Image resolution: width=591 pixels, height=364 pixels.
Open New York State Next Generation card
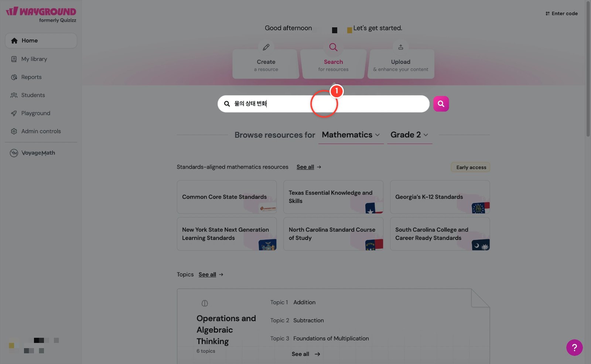[227, 234]
